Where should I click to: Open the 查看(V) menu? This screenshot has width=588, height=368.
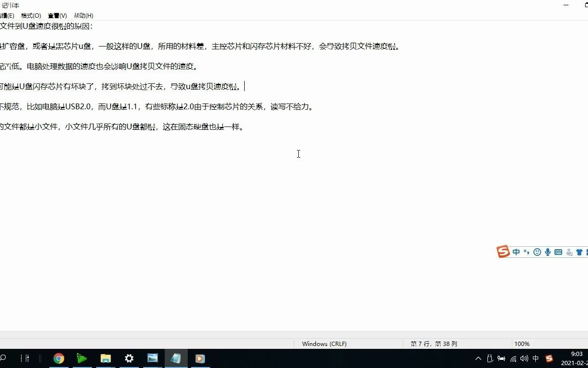[x=57, y=15]
